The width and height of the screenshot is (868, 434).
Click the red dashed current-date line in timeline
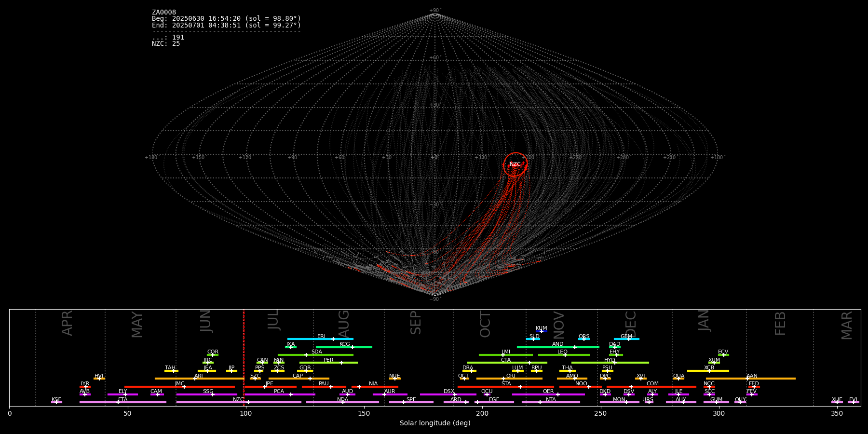[x=244, y=357]
